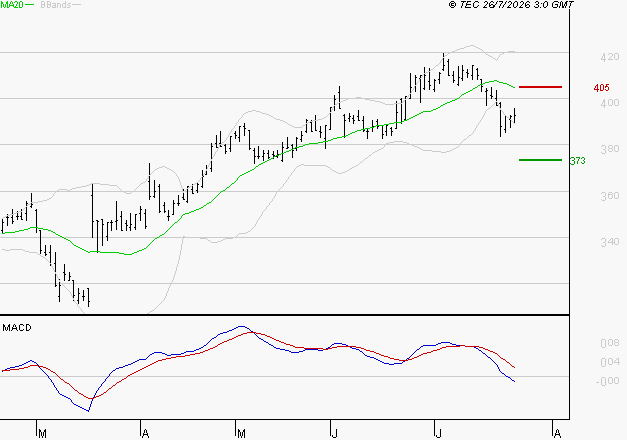Click the TEC copyright timestamp text
Screen dimensions: 627x440
tap(511, 5)
